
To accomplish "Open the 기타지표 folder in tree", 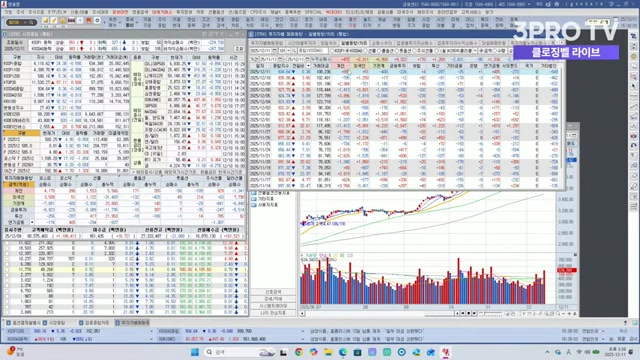I will point(263,199).
